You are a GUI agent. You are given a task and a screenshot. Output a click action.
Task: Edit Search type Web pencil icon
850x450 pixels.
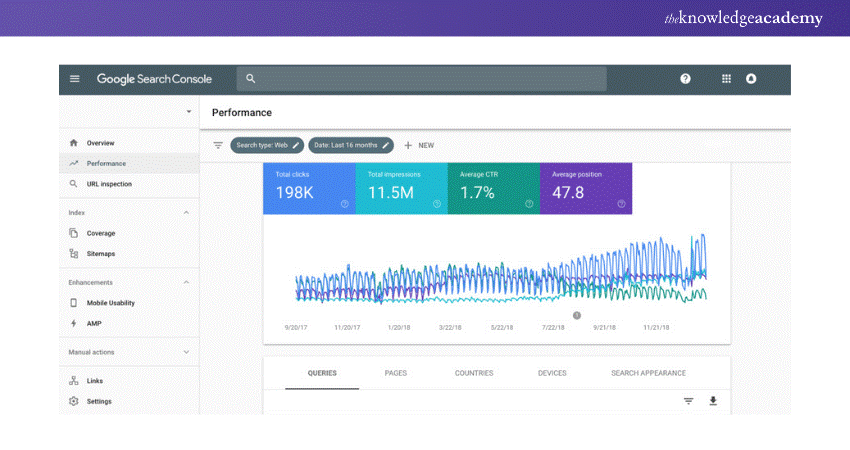point(295,145)
